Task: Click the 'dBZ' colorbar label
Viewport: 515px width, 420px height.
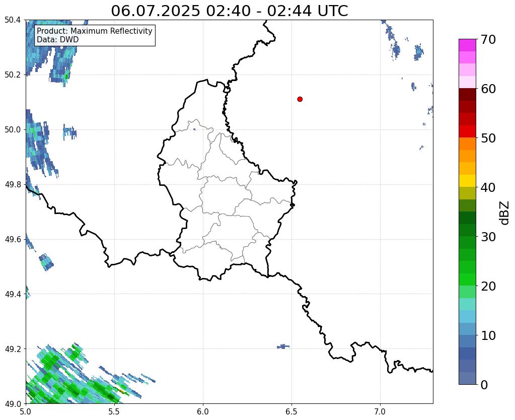Action: click(x=504, y=213)
